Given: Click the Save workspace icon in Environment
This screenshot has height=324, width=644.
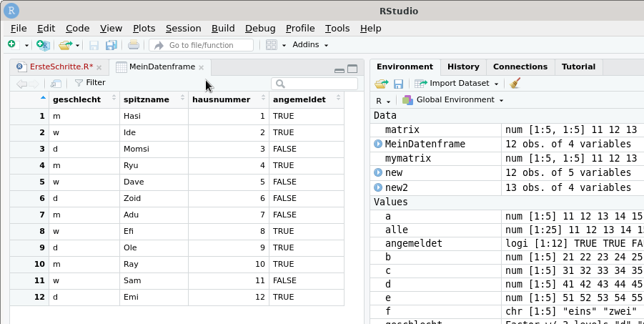Looking at the screenshot, I should coord(398,84).
